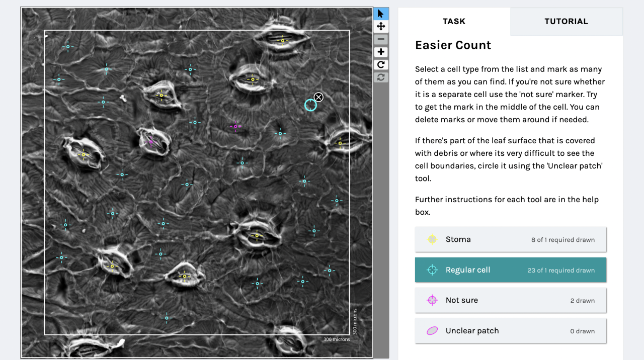This screenshot has height=360, width=644.
Task: Switch to the TUTORIAL tab
Action: pos(567,21)
